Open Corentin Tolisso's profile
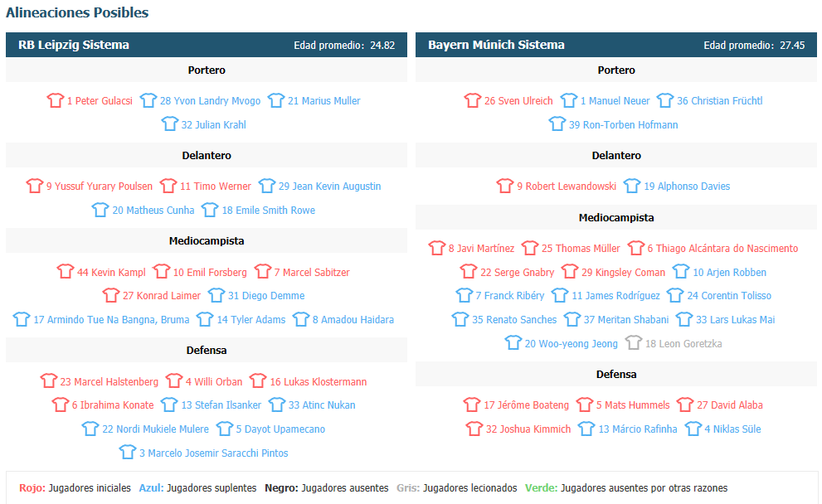822x504 pixels. pos(729,295)
